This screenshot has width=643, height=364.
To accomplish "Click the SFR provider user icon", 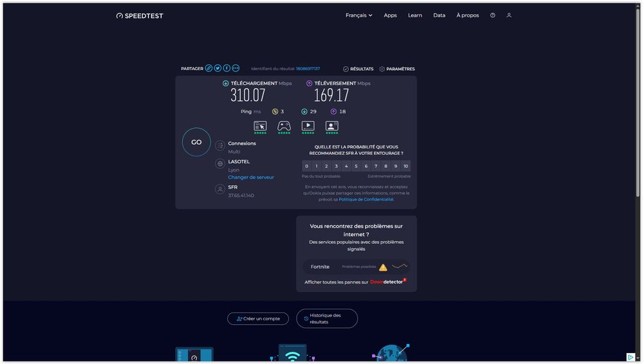I will point(220,189).
